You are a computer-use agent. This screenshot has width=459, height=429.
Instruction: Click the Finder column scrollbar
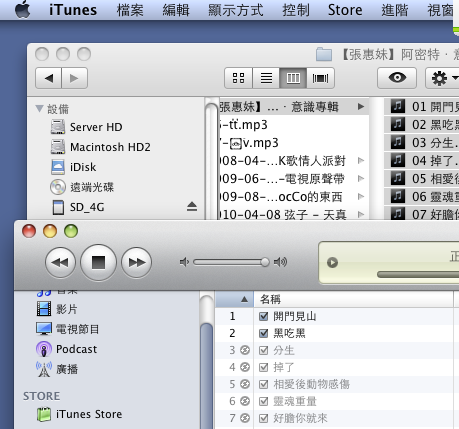pyautogui.click(x=212, y=160)
